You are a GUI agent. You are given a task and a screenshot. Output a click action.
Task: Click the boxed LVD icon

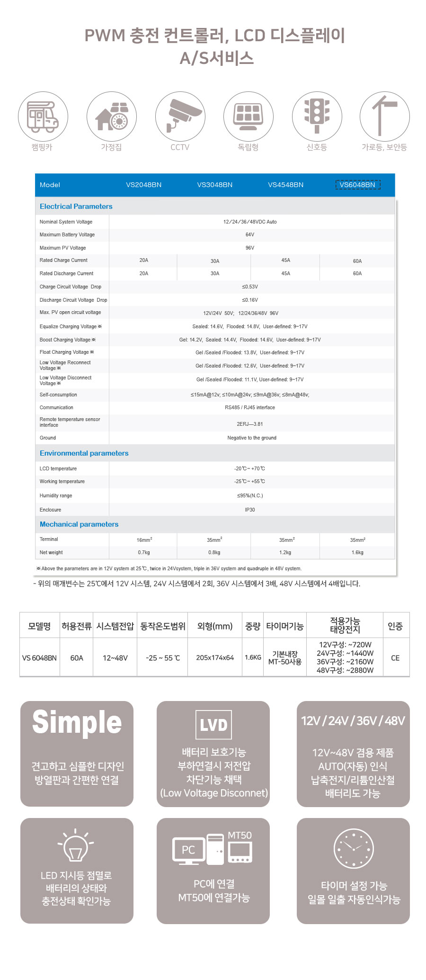point(213,725)
